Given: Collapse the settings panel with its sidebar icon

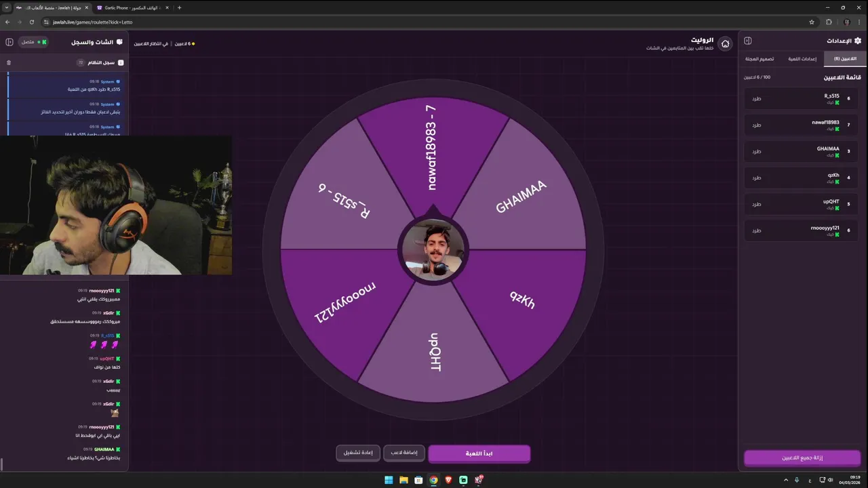Looking at the screenshot, I should coord(748,41).
